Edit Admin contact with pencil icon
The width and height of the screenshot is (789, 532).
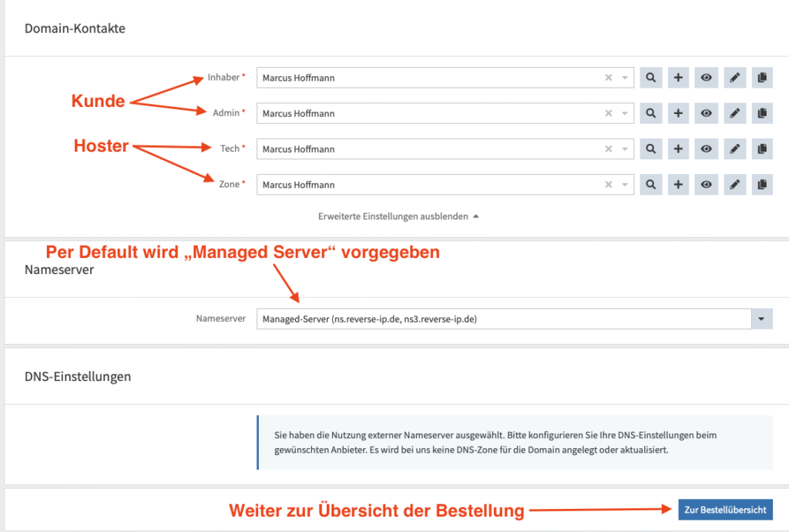click(734, 113)
